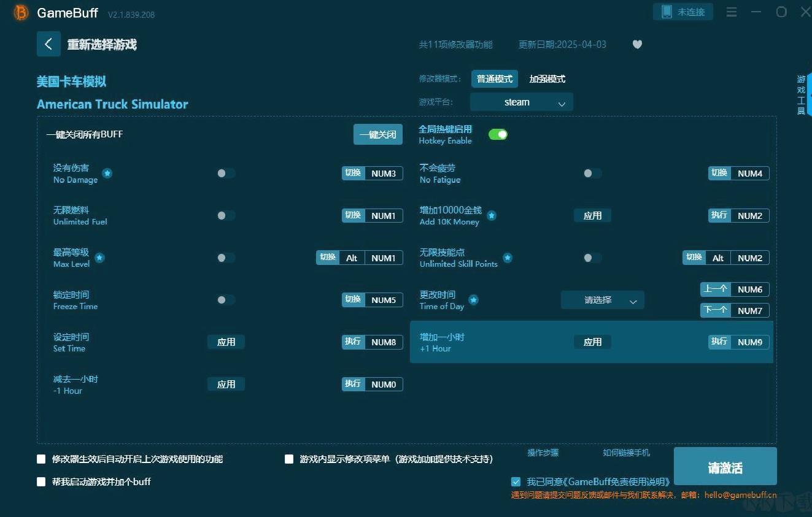Toggle the Unlimited Skill Points switch
The image size is (812, 517).
(592, 258)
